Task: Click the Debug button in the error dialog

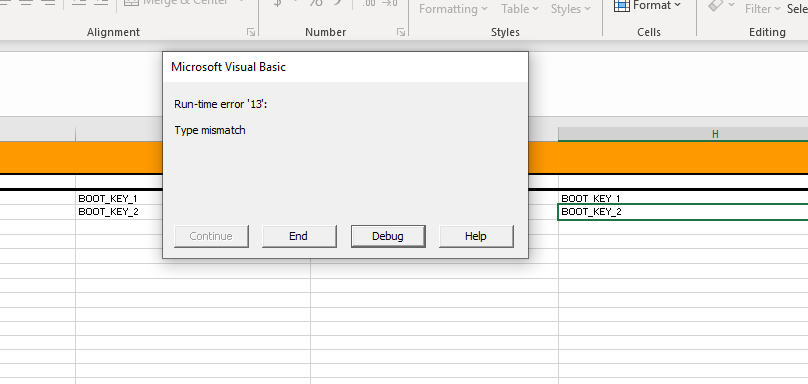Action: point(388,236)
